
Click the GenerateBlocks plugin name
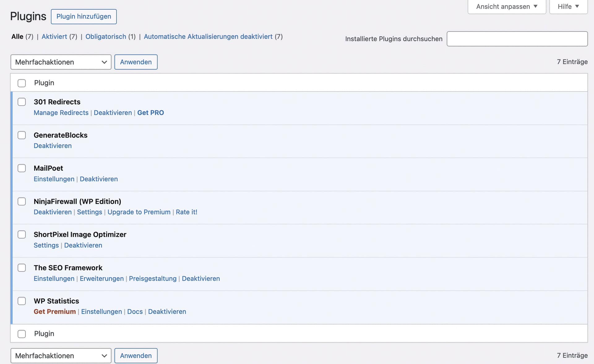61,135
